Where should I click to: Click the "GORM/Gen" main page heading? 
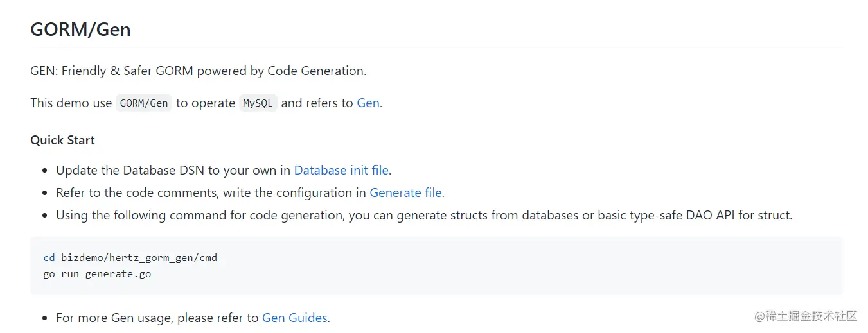[x=80, y=29]
